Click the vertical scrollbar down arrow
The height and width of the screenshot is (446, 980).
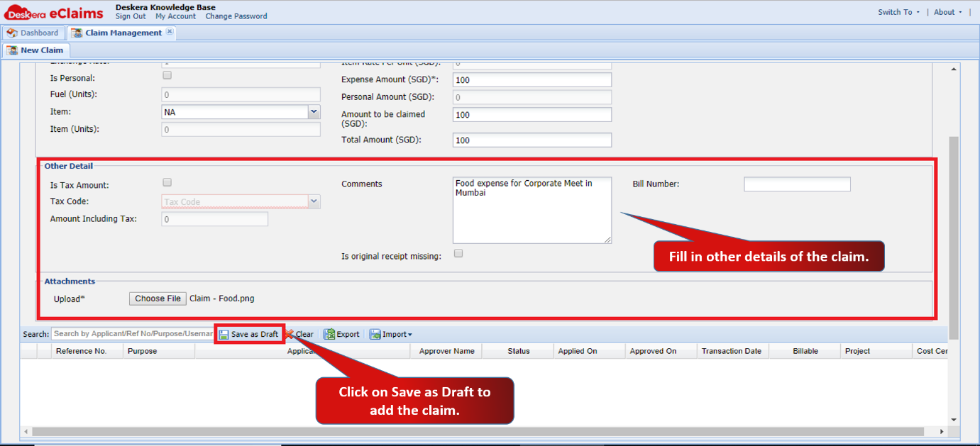click(954, 419)
